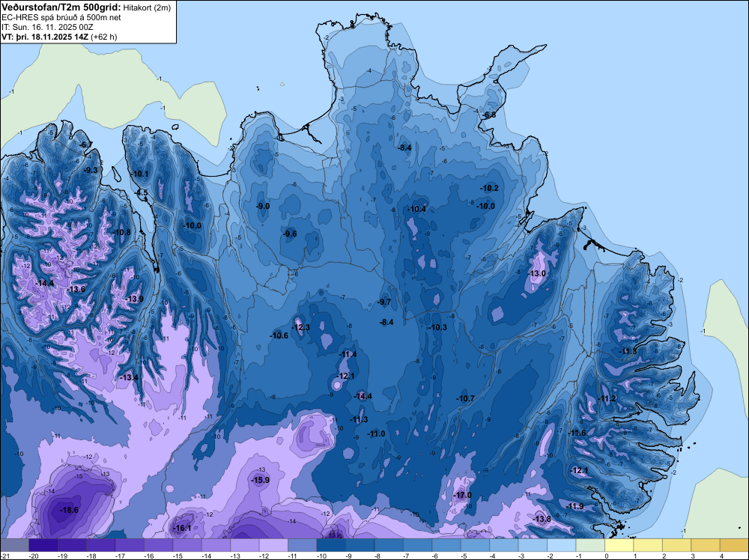The width and height of the screenshot is (749, 560).
Task: Click the 2 tick label on the color scale
Action: click(664, 556)
